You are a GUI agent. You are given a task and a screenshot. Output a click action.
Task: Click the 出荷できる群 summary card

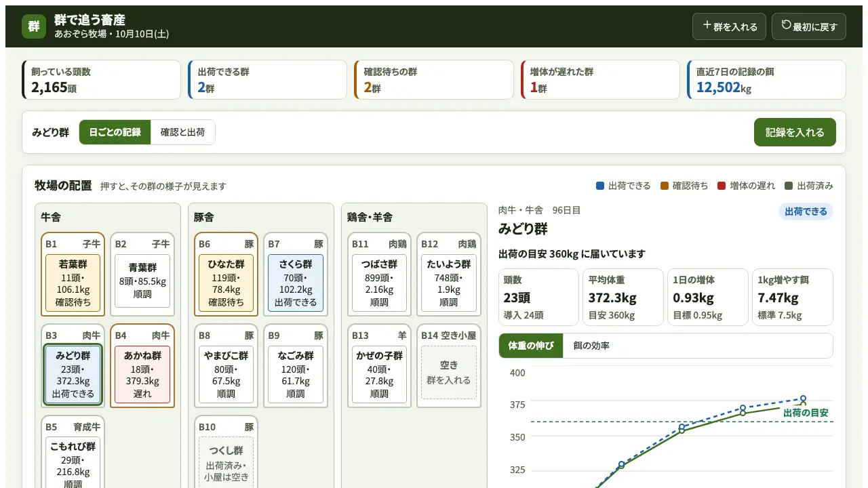[268, 79]
